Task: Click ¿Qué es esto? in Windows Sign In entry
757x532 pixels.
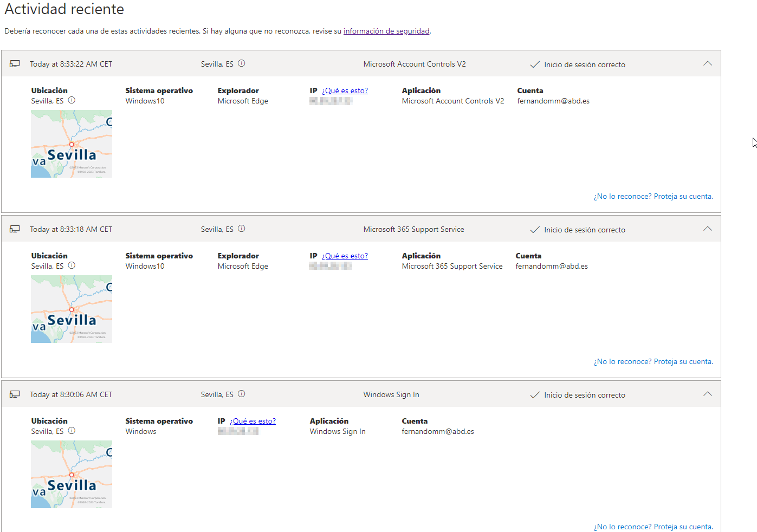Action: [253, 421]
